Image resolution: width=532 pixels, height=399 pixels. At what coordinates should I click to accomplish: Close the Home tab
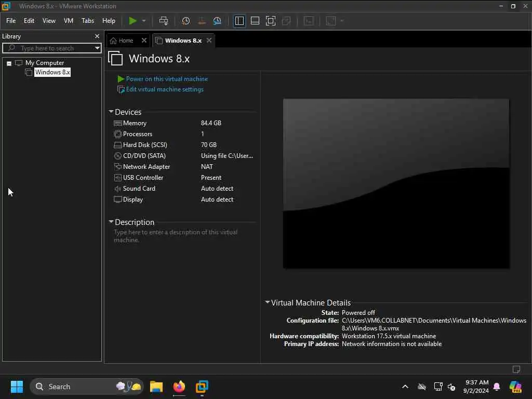(144, 41)
